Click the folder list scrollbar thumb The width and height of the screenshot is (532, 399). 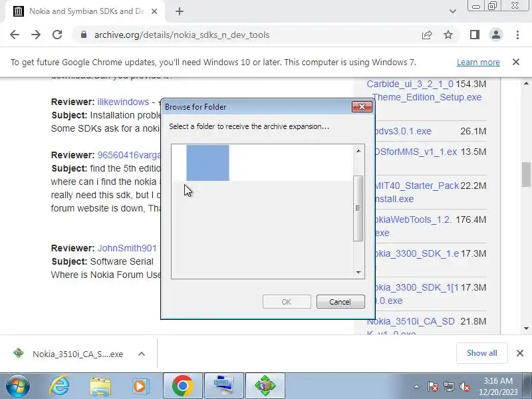click(358, 208)
